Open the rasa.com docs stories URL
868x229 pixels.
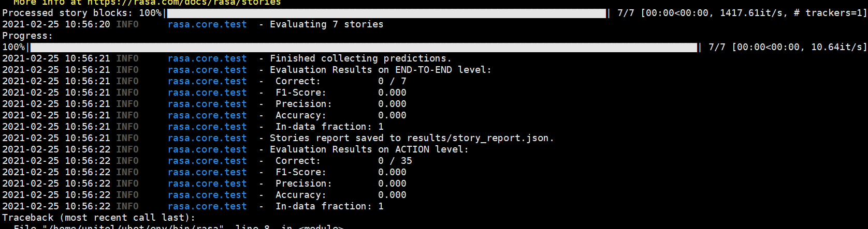(184, 3)
